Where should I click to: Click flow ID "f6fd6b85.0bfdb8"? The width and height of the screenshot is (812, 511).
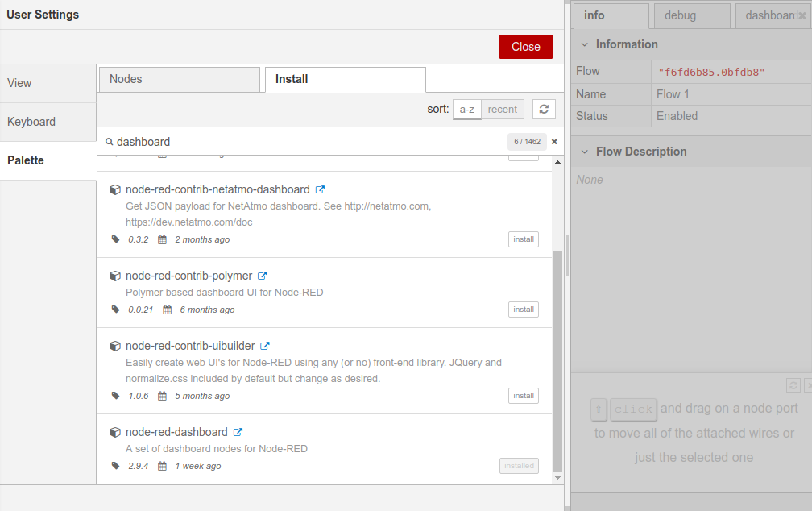pyautogui.click(x=711, y=72)
